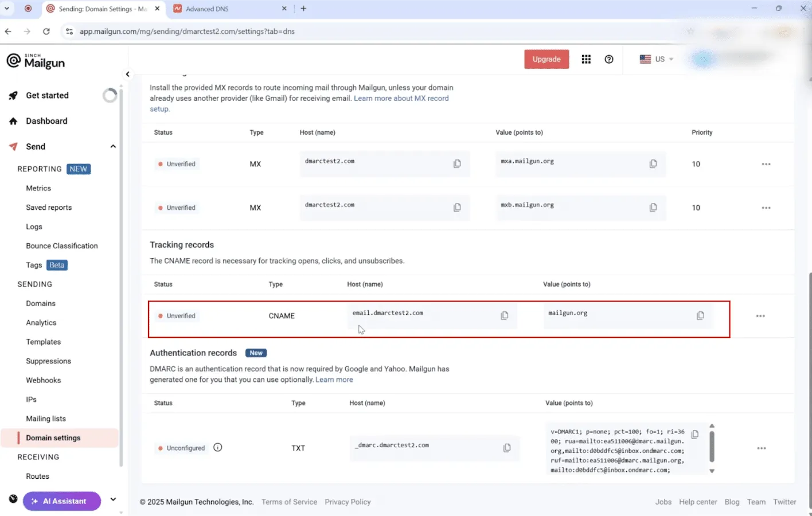Open Routes under Receiving
This screenshot has height=516, width=812.
37,476
